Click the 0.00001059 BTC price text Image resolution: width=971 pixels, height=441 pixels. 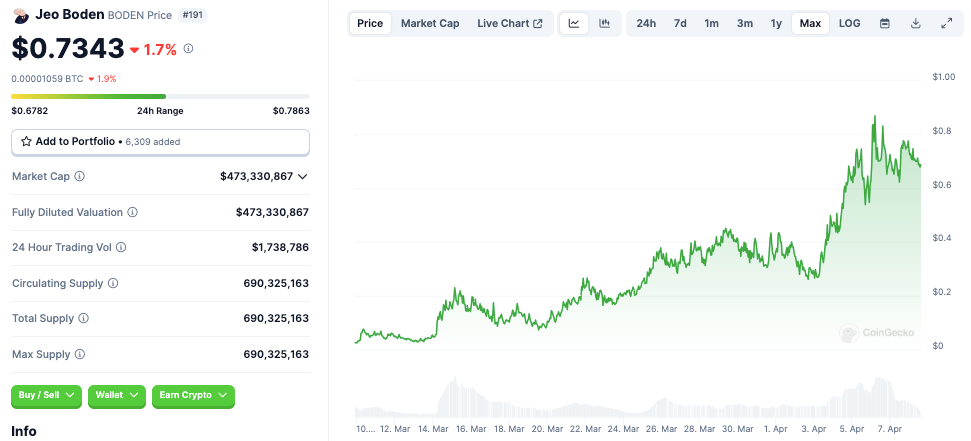click(46, 79)
